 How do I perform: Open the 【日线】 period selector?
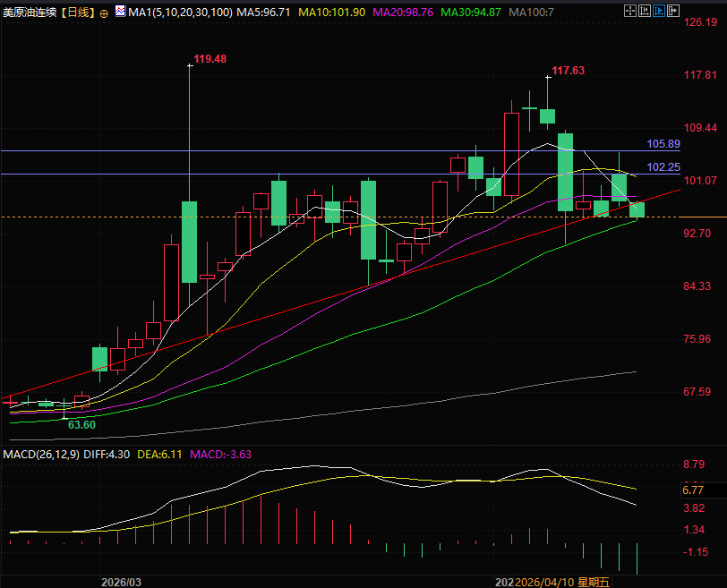(78, 13)
